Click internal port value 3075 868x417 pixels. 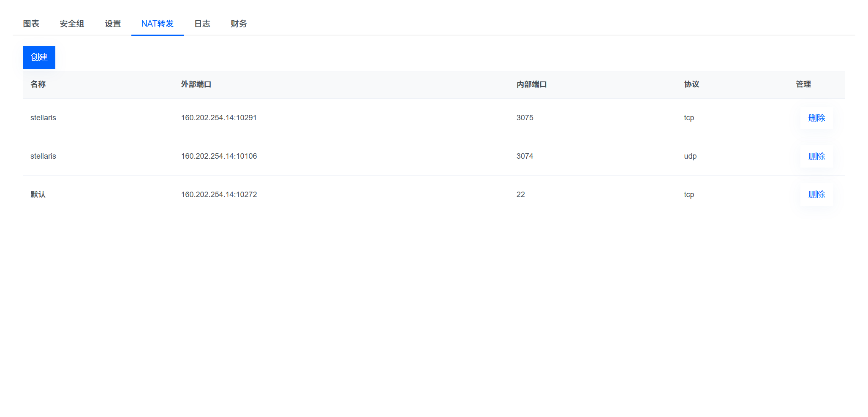point(525,118)
